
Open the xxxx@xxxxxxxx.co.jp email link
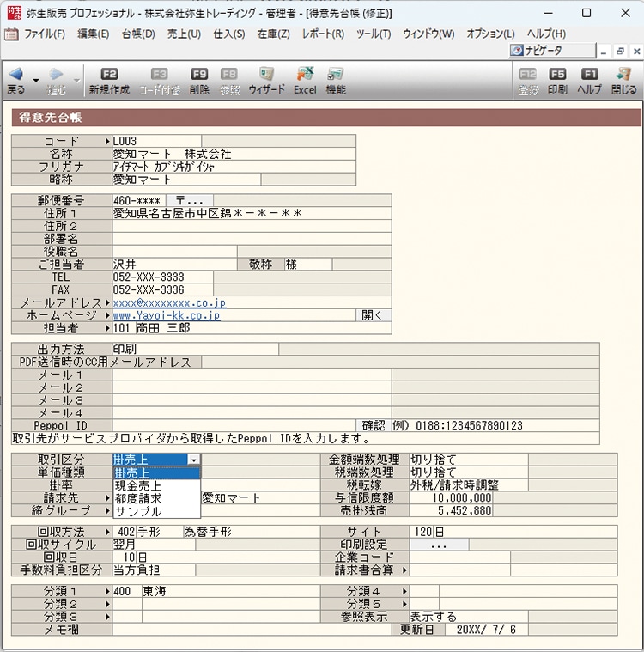169,302
